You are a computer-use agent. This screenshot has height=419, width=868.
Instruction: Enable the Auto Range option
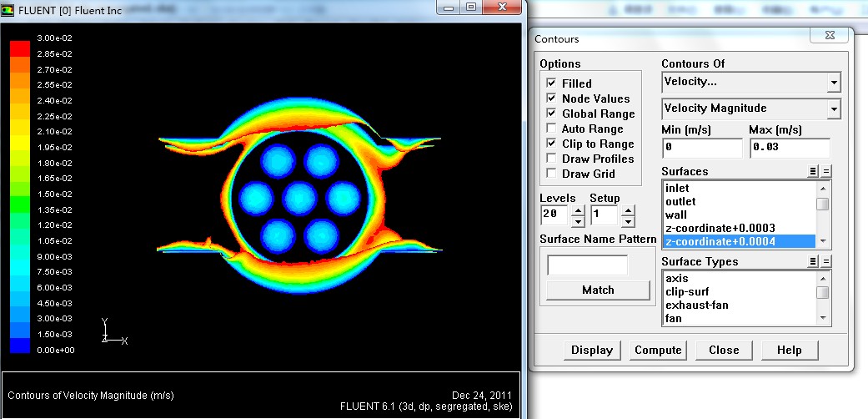(x=551, y=129)
